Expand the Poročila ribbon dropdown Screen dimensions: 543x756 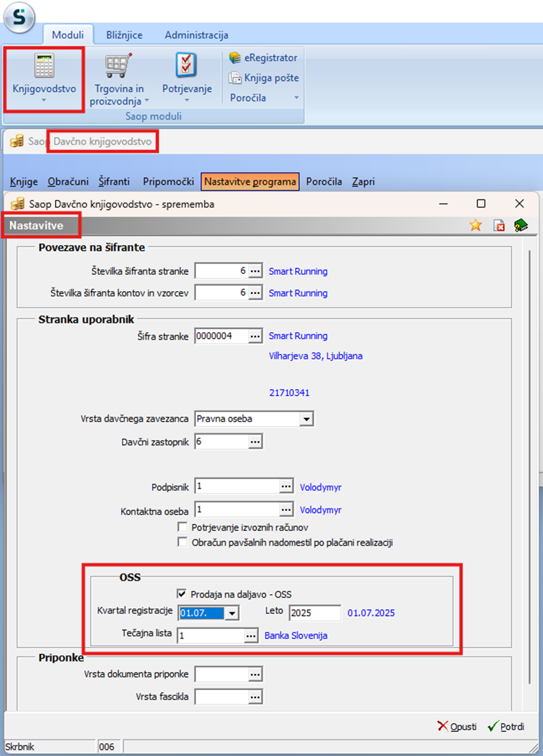point(296,98)
